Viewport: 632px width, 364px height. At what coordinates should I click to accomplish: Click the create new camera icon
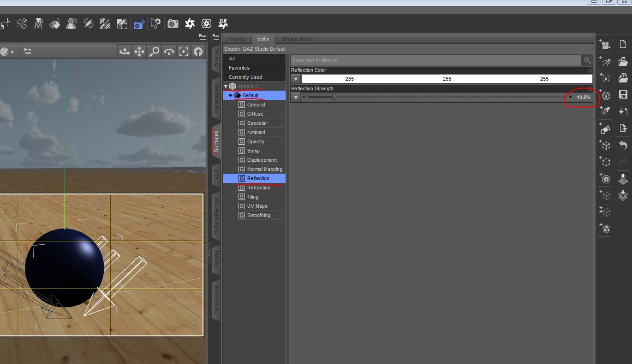coord(605,45)
